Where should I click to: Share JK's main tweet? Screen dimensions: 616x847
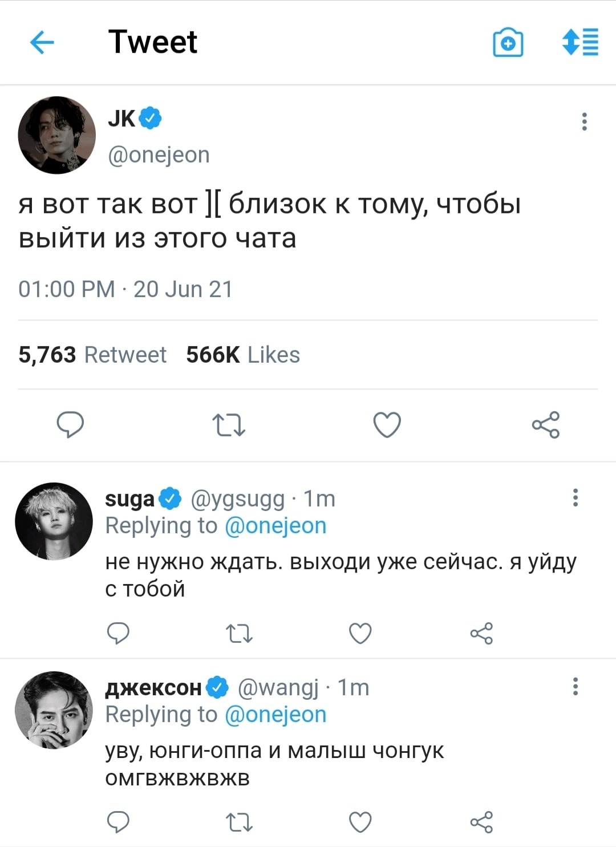click(x=546, y=425)
